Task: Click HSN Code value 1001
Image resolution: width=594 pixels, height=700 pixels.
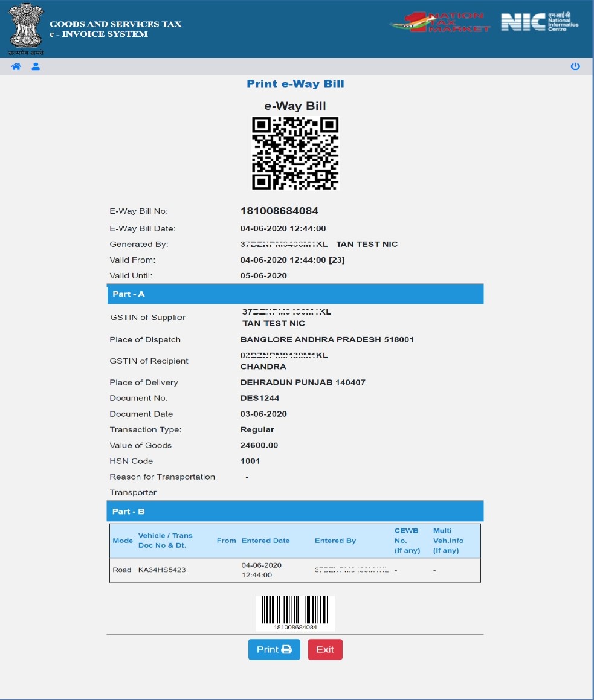Action: (250, 461)
